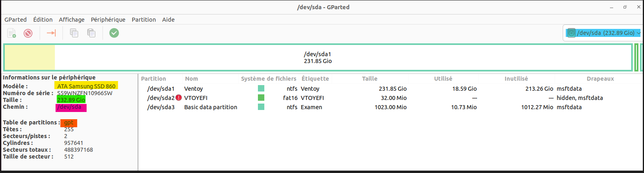Open the /dev/sda device dropdown

point(638,33)
